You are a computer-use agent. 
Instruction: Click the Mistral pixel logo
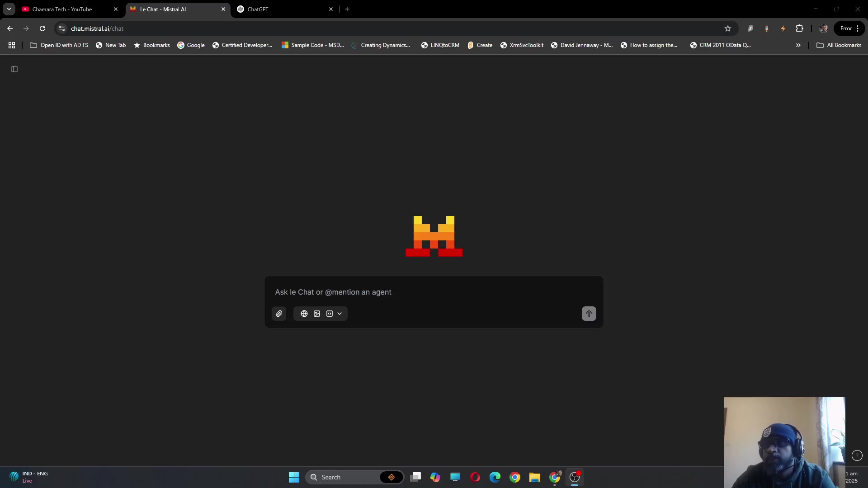coord(434,236)
